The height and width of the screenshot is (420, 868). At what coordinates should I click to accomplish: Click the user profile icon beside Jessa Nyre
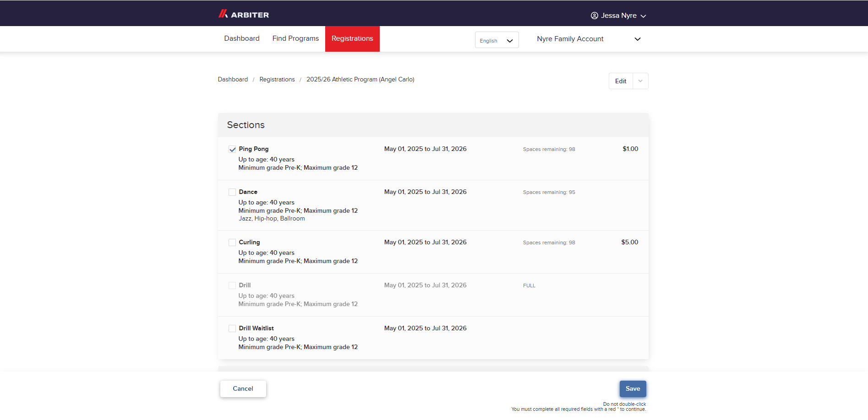click(594, 16)
